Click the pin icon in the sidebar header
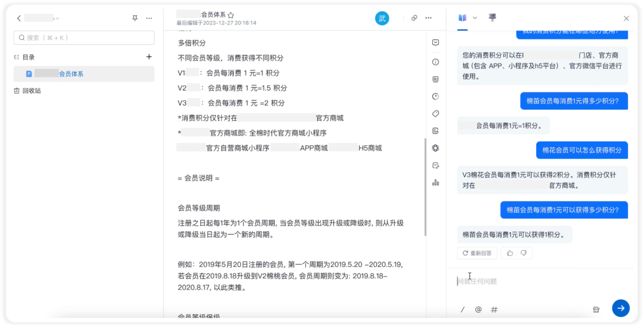Image resolution: width=644 pixels, height=327 pixels. (135, 18)
